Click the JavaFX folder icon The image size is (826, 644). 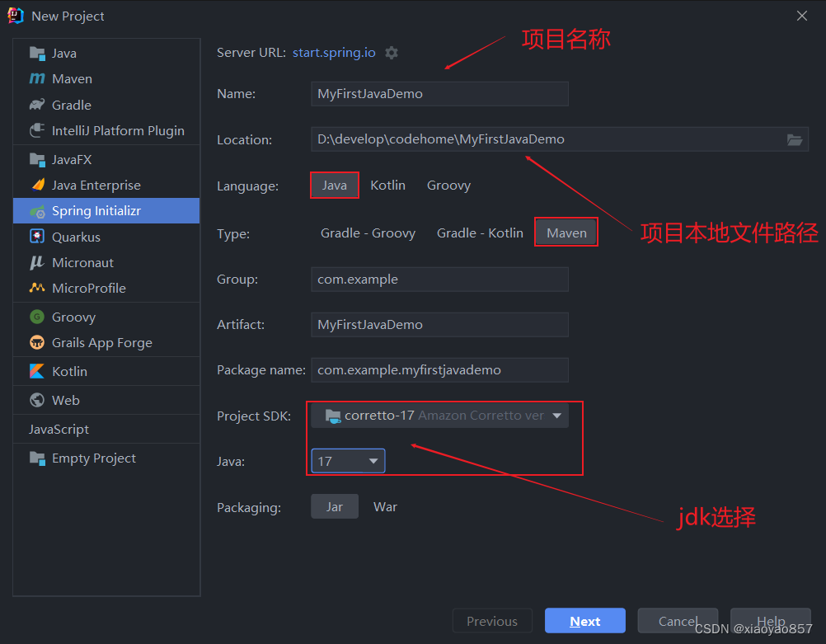[x=37, y=160]
